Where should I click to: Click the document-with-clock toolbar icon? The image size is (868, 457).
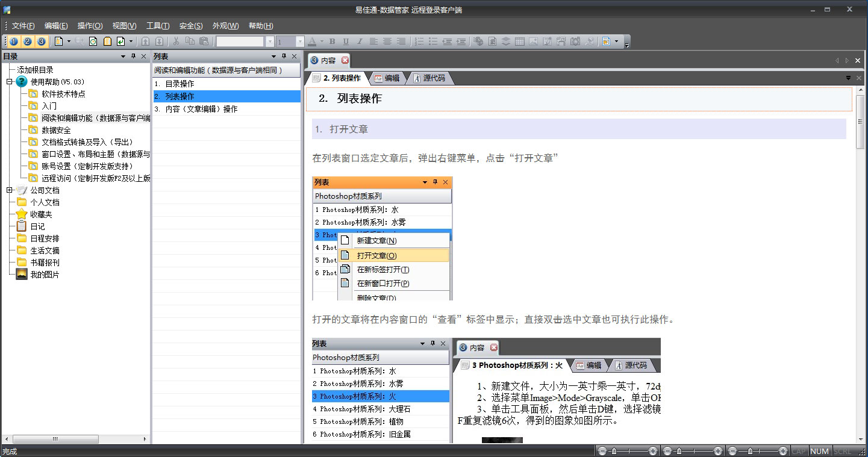pos(93,42)
